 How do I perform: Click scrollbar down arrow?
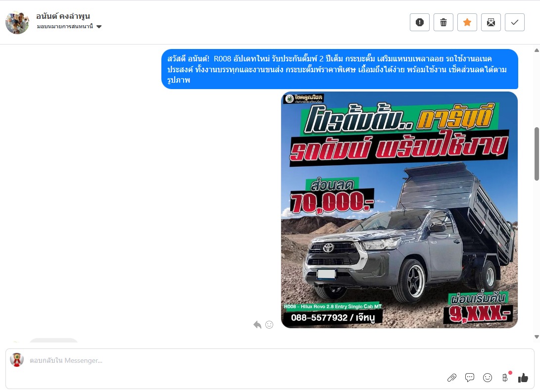point(537,337)
